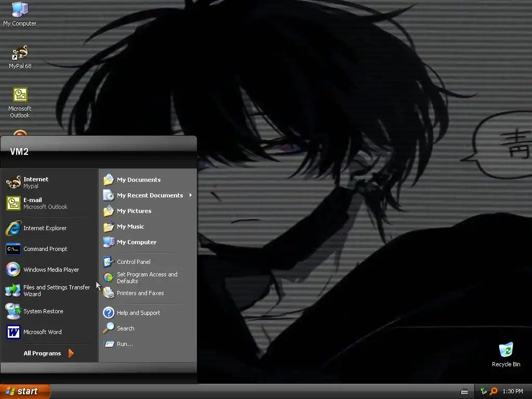The image size is (532, 399).
Task: Click the network connection tray icon
Action: pos(484,391)
